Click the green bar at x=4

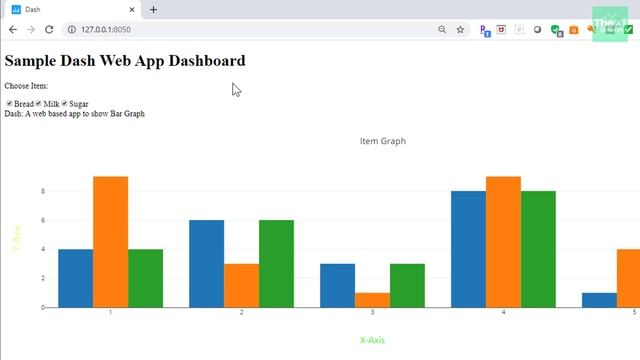tap(538, 249)
